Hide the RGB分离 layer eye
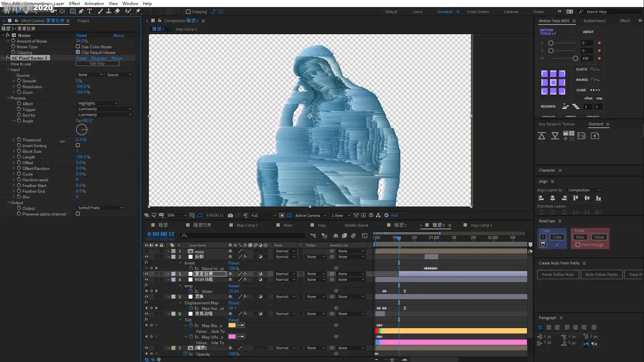The width and height of the screenshot is (644, 362). click(146, 280)
